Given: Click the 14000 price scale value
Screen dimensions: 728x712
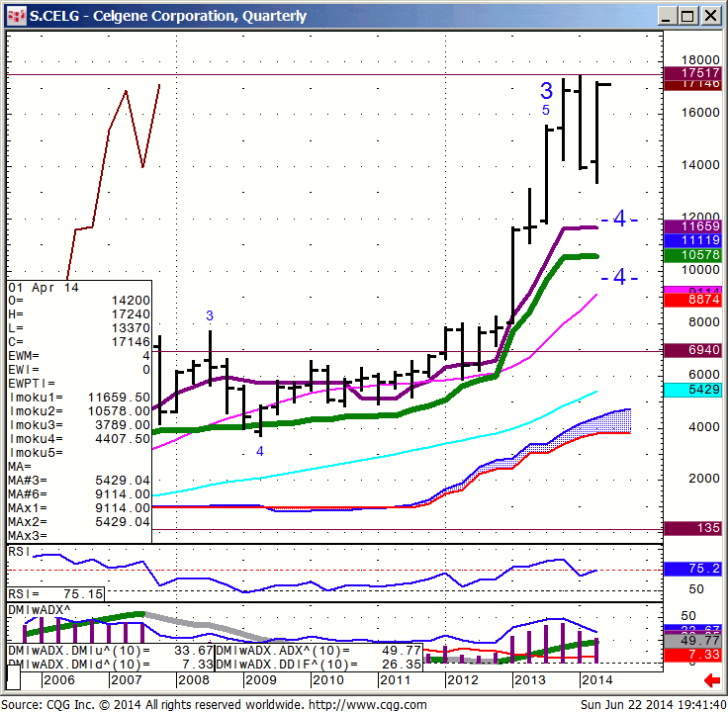Looking at the screenshot, I should [x=700, y=165].
